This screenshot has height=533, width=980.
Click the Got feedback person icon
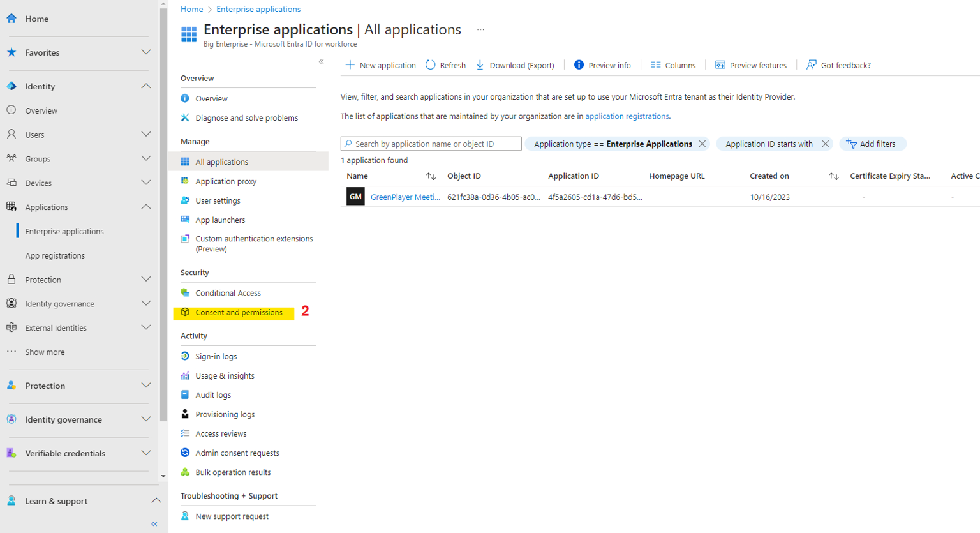(x=811, y=65)
